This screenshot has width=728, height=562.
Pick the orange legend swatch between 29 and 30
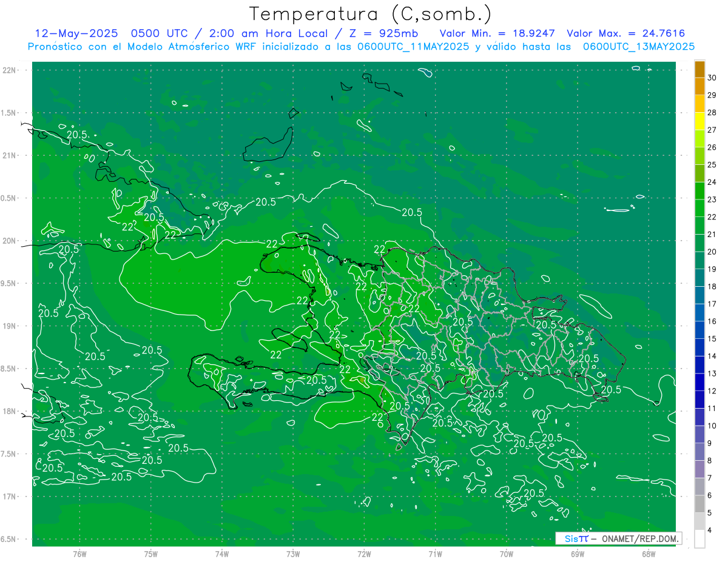click(x=699, y=87)
